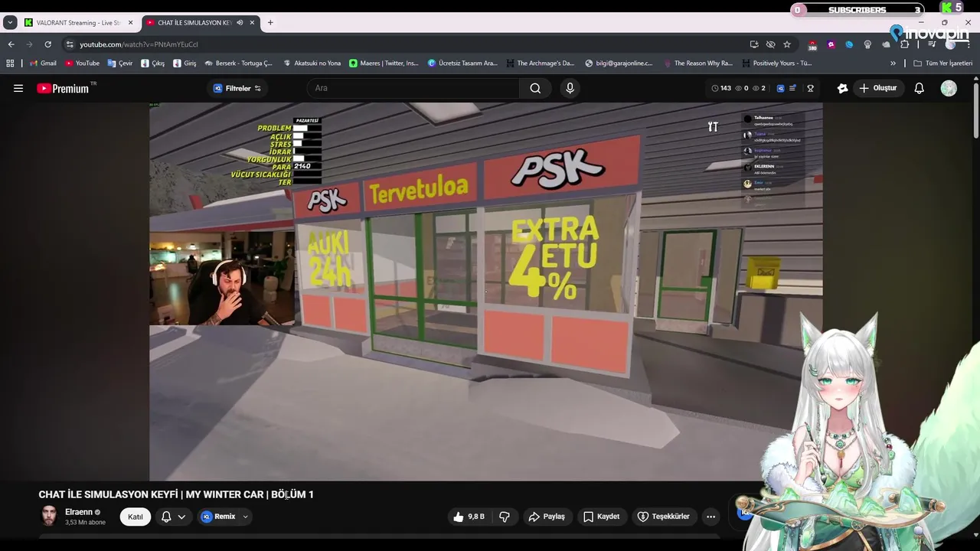Open the Çıkış bookmark
This screenshot has height=551, width=980.
click(x=152, y=64)
